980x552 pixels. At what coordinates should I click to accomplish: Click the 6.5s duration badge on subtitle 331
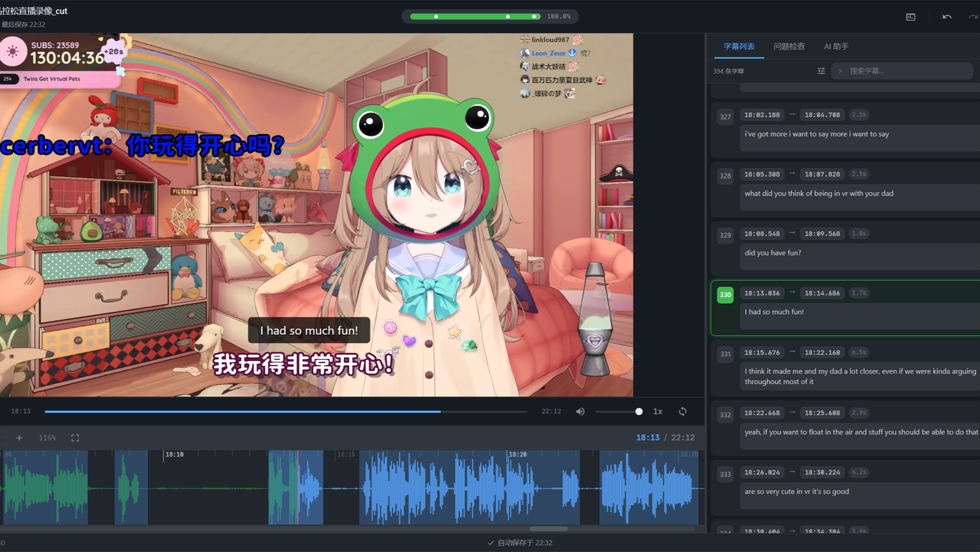(x=859, y=353)
